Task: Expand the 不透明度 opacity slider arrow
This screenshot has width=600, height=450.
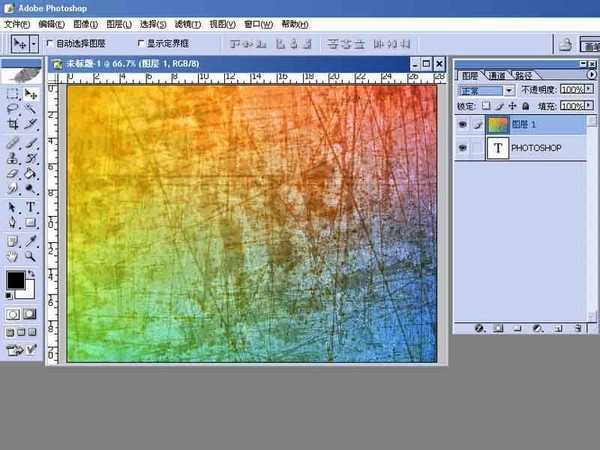Action: (x=587, y=90)
